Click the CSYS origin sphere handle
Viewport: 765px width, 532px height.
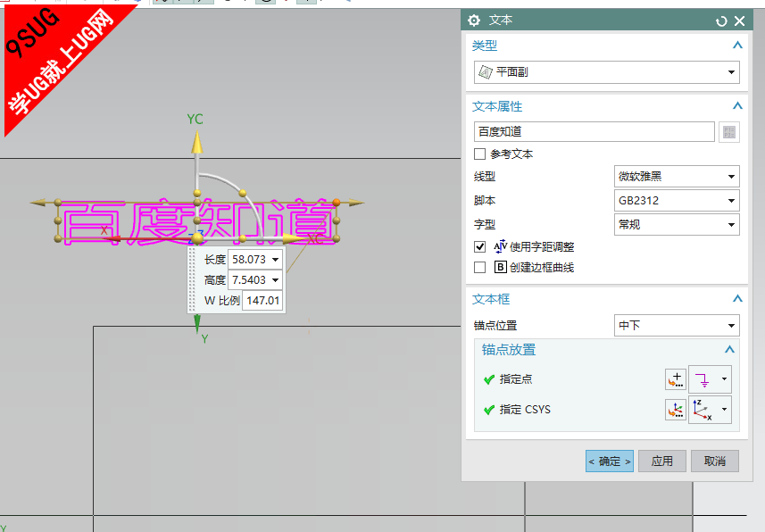[x=197, y=238]
